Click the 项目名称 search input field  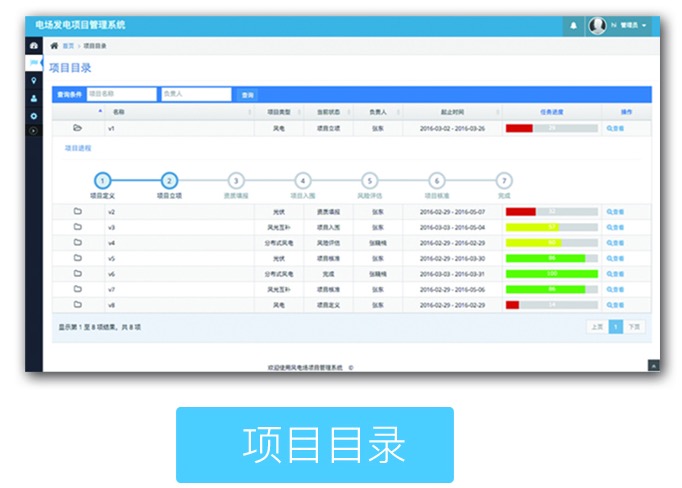[121, 94]
